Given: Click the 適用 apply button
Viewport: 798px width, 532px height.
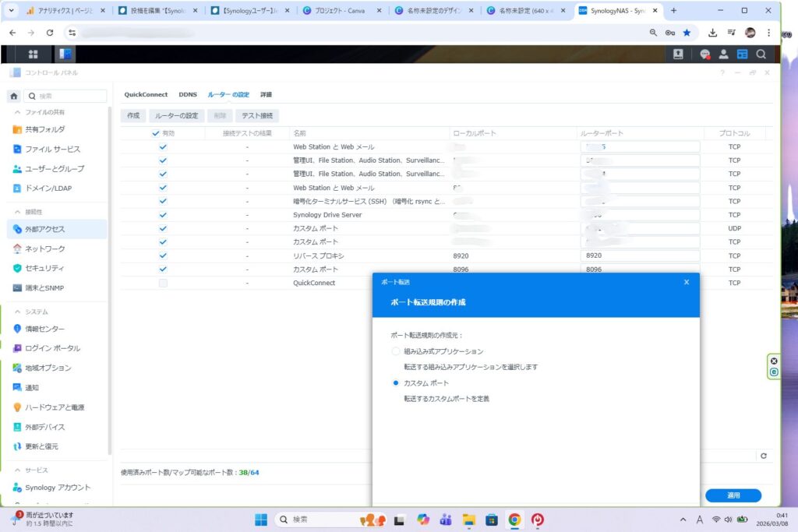Looking at the screenshot, I should [x=733, y=495].
